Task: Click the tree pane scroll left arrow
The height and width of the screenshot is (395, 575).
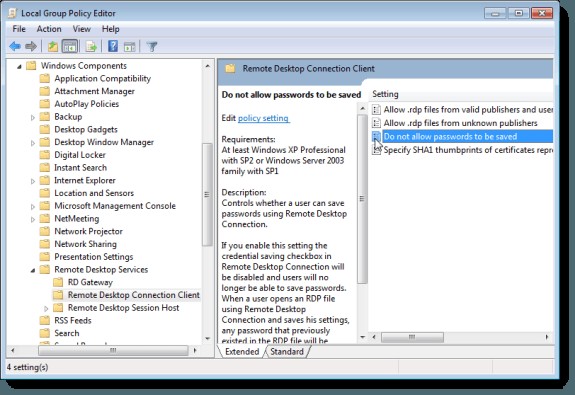Action: [x=13, y=350]
